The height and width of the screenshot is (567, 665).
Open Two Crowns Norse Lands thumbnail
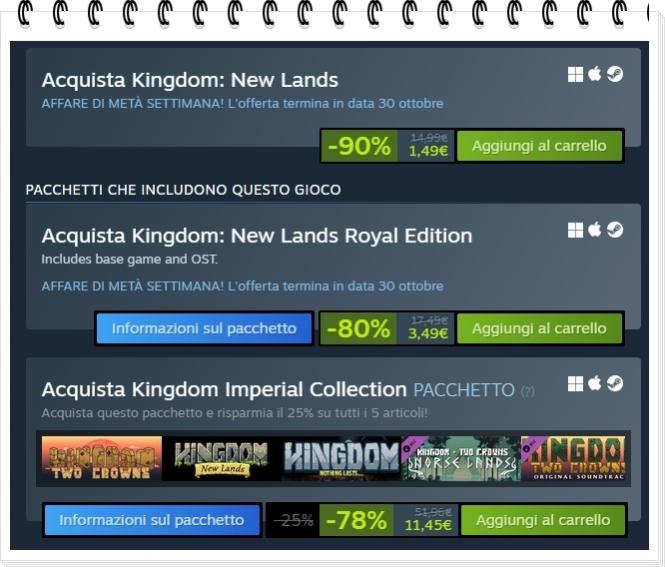[x=461, y=458]
